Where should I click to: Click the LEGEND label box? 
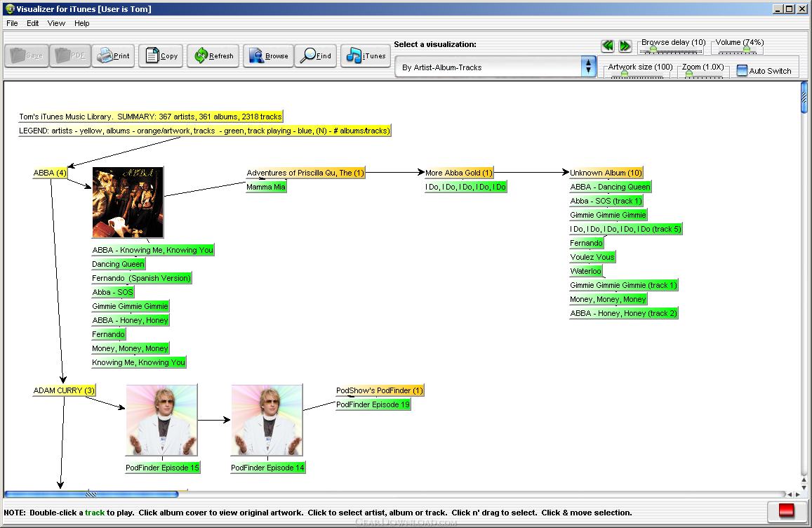(204, 131)
